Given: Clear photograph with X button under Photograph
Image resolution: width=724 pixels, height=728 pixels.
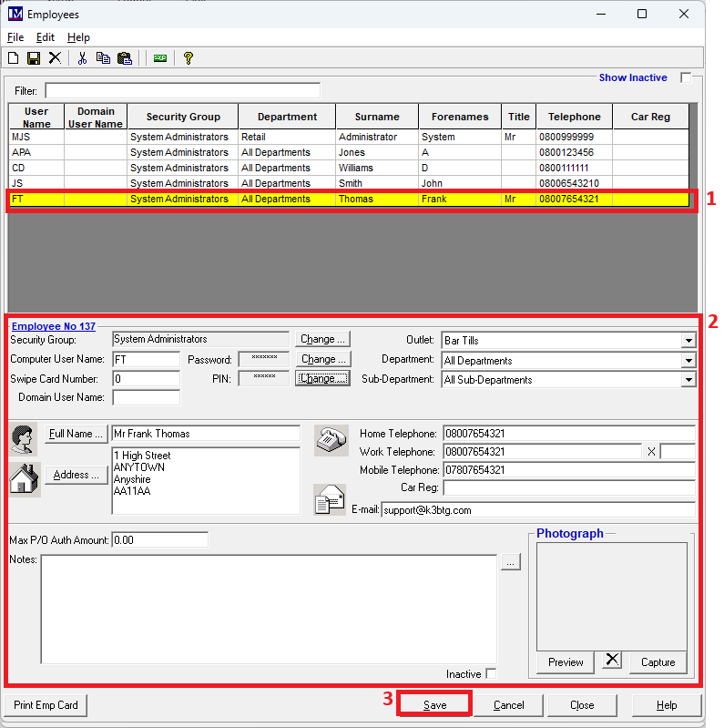Looking at the screenshot, I should 612,661.
